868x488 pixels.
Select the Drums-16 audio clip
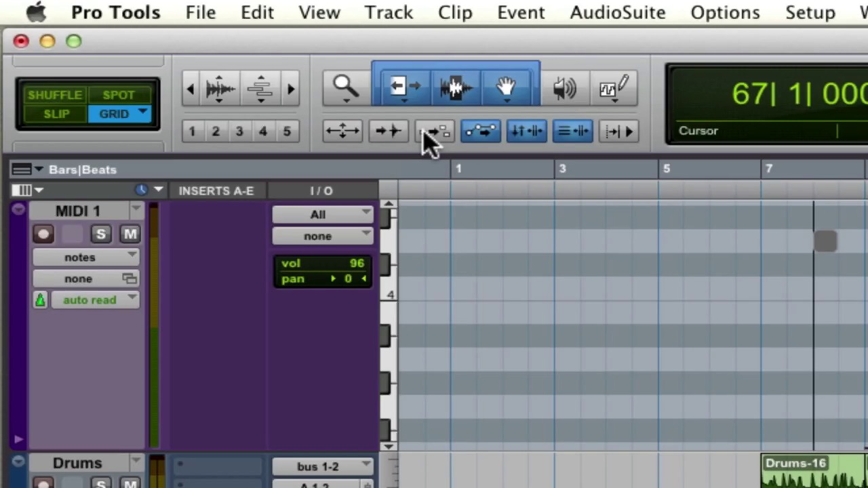[814, 470]
